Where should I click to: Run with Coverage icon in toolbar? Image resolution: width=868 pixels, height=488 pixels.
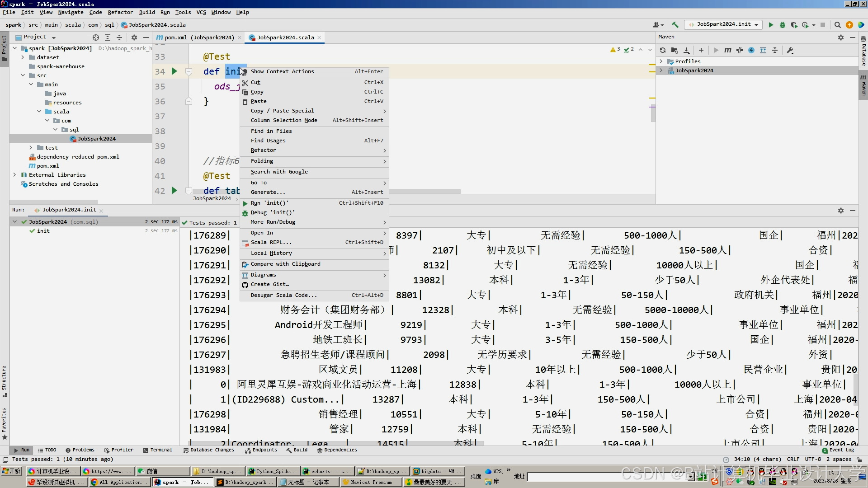click(794, 25)
